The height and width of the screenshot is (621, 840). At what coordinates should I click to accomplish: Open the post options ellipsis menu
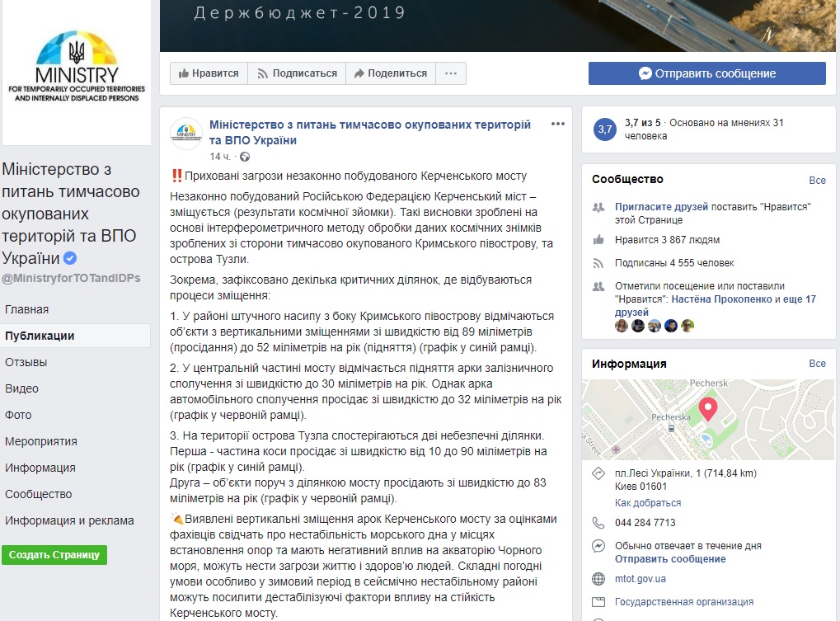558,124
